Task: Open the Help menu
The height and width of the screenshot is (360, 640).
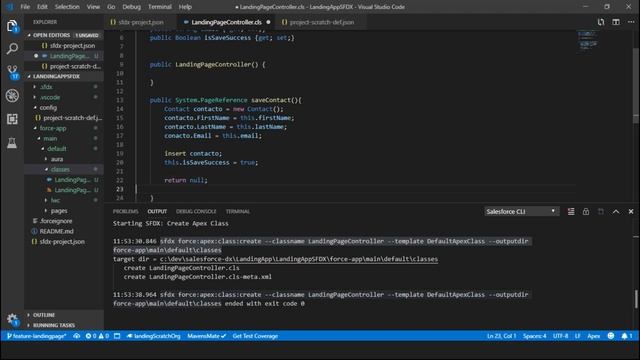Action: pyautogui.click(x=185, y=7)
